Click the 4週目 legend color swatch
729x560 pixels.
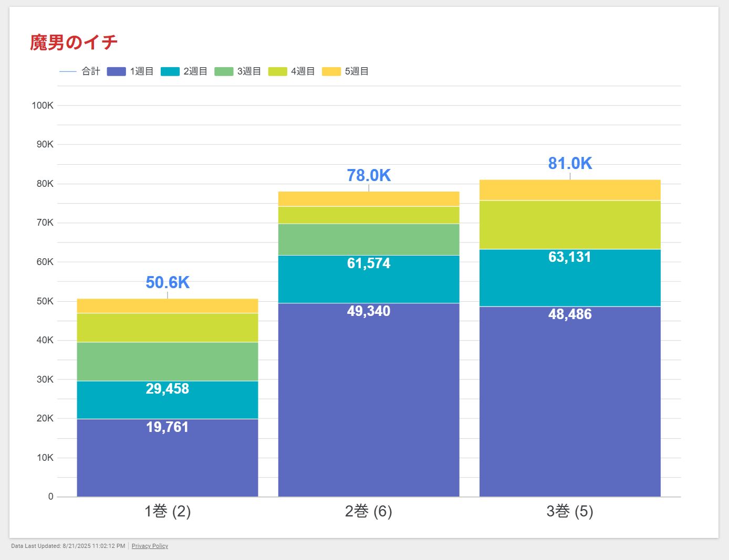click(x=277, y=71)
